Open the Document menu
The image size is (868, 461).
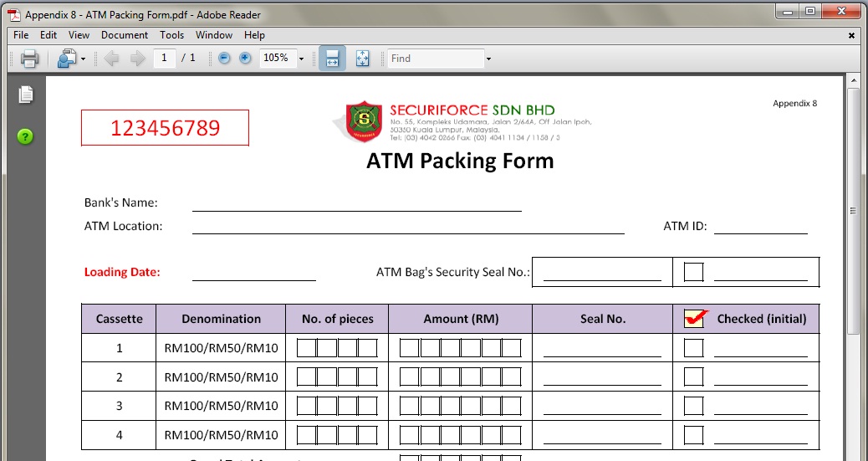(125, 35)
